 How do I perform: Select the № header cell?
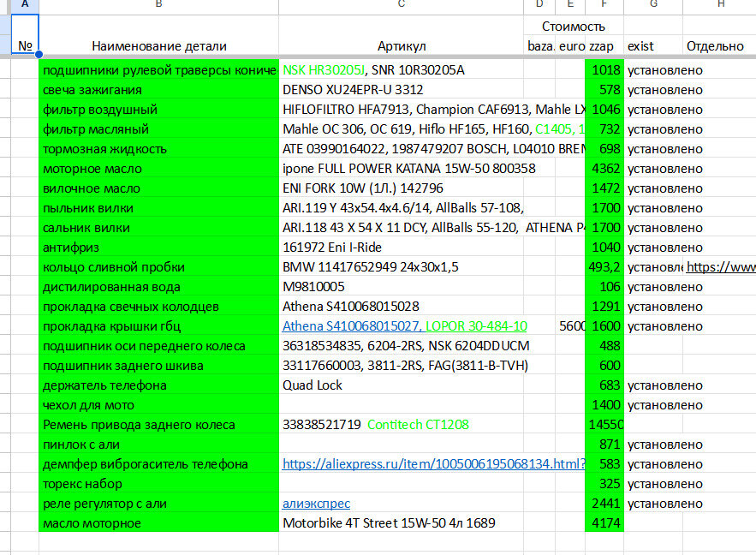pos(25,35)
